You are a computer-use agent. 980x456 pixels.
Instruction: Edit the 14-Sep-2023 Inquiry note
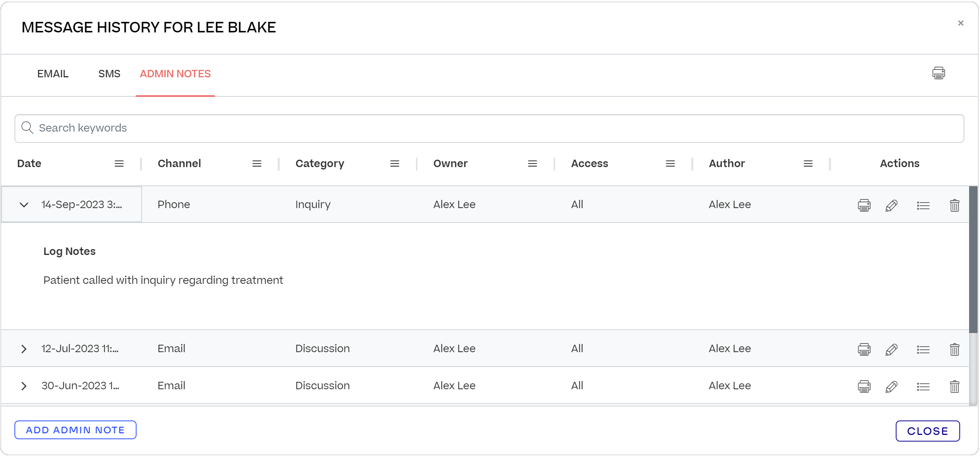pyautogui.click(x=892, y=204)
